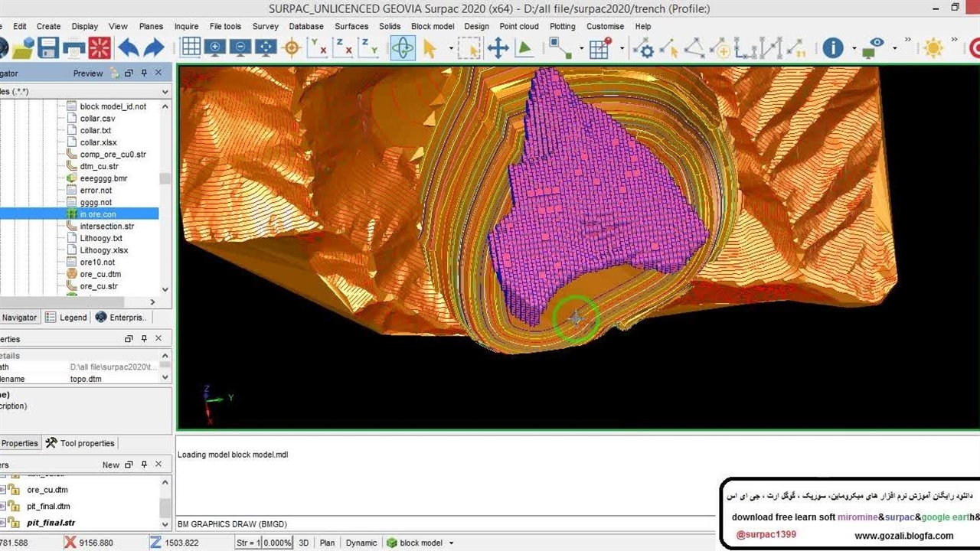Open the block model dropdown in status bar
This screenshot has height=551, width=980.
coord(451,543)
